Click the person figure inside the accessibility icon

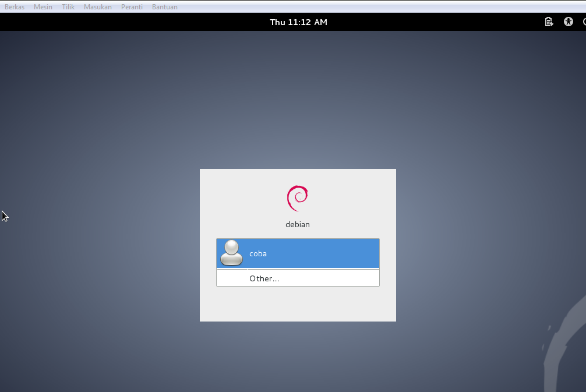pos(568,22)
